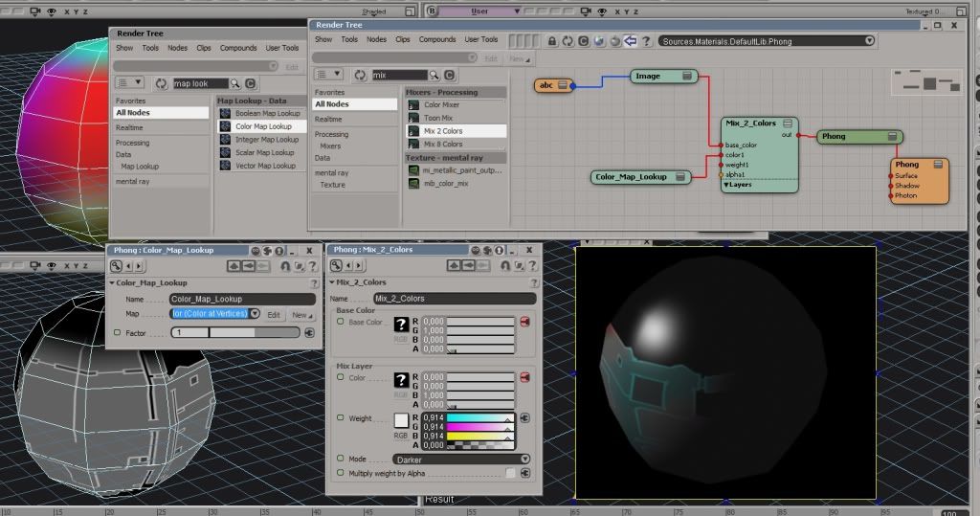Screen dimensions: 980x516
Task: Click the connection plug icon beside Weight sliders
Action: pyautogui.click(x=524, y=417)
